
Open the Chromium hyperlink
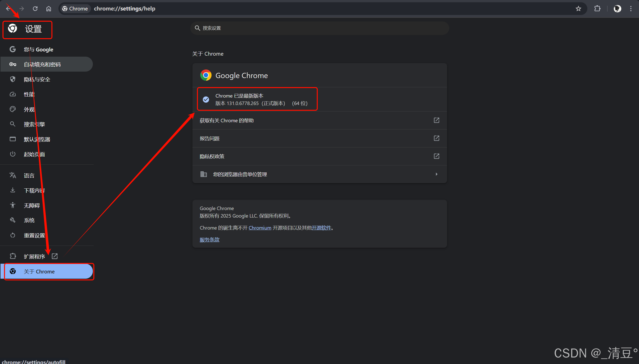tap(260, 228)
